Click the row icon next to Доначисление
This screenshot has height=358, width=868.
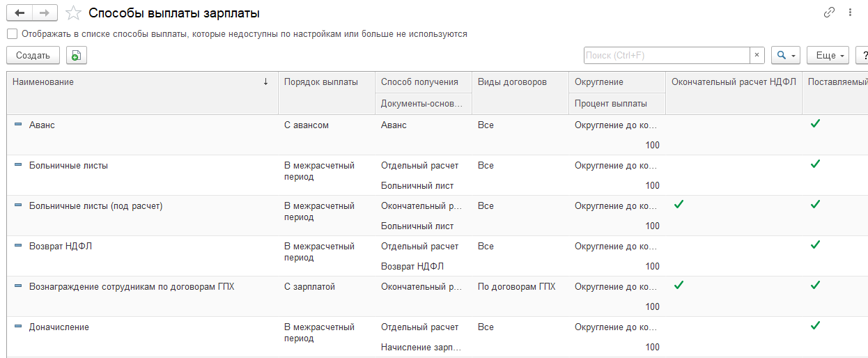tap(18, 326)
